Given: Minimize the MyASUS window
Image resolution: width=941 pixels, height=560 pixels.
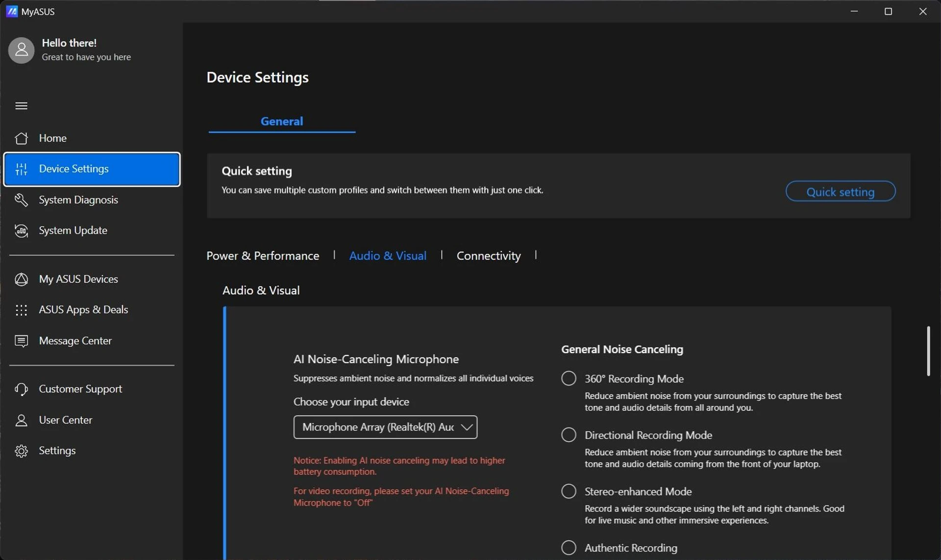Looking at the screenshot, I should click(x=854, y=11).
